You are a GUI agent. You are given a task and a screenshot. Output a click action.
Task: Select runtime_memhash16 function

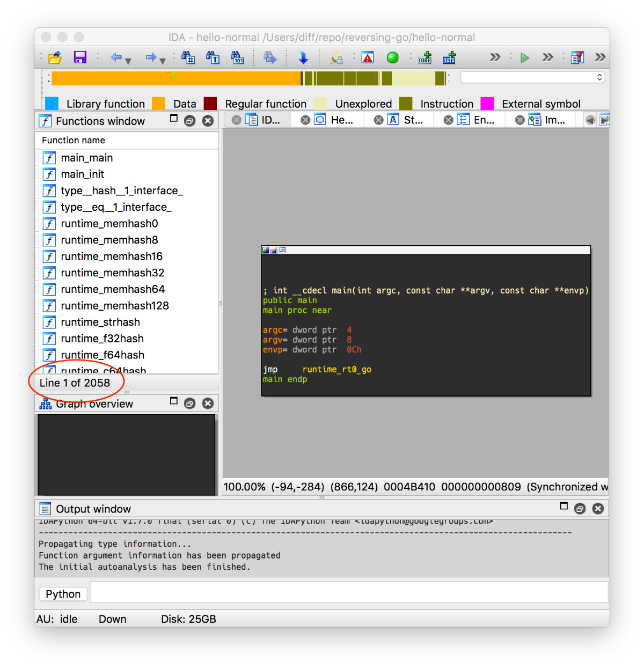112,256
